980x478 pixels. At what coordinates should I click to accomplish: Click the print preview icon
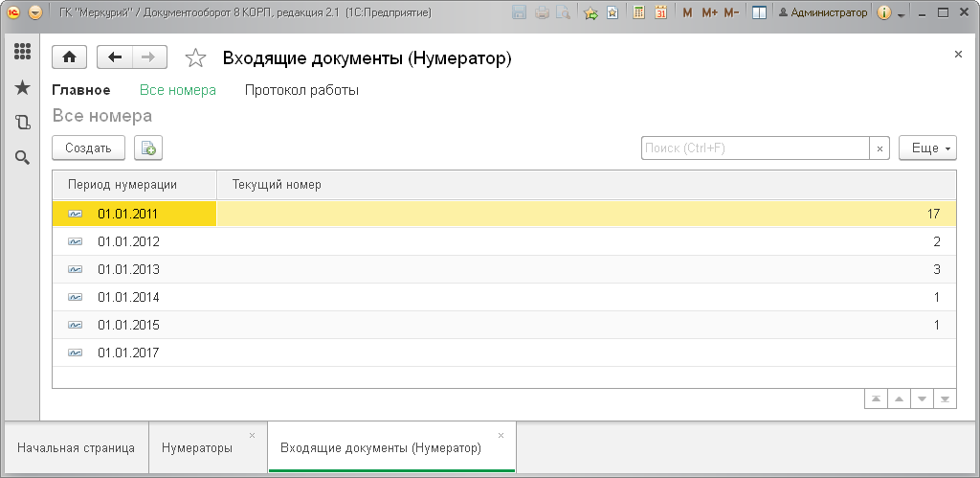pos(563,12)
